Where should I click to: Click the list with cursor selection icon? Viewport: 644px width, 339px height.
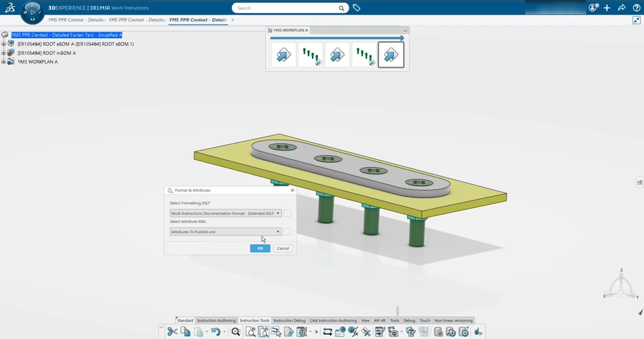click(x=276, y=332)
